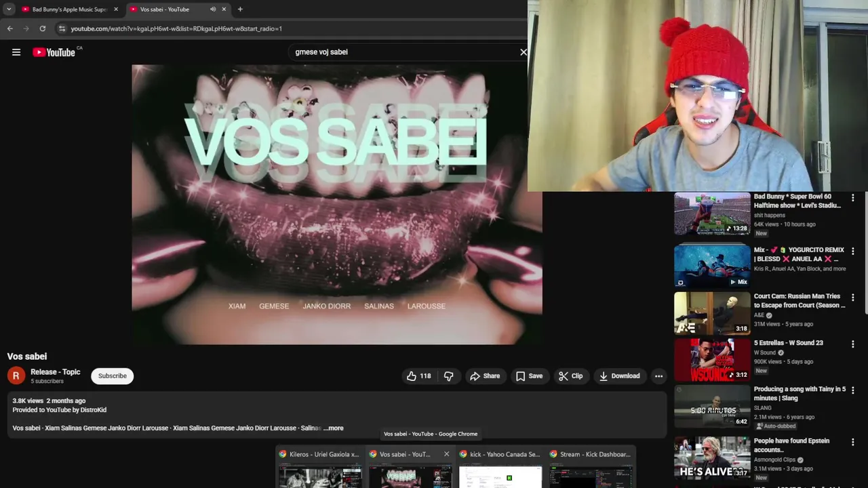Viewport: 868px width, 488px height.
Task: Expand description with ...more
Action: pos(334,428)
